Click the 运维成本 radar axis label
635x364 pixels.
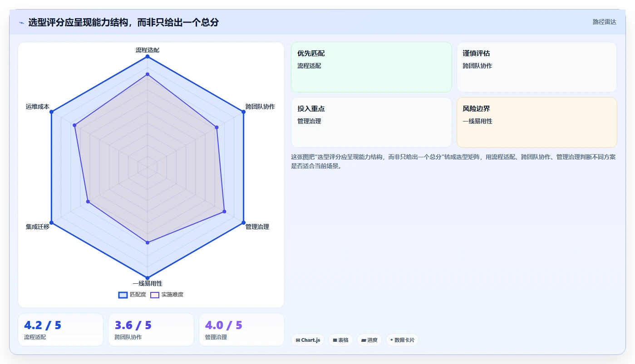38,107
